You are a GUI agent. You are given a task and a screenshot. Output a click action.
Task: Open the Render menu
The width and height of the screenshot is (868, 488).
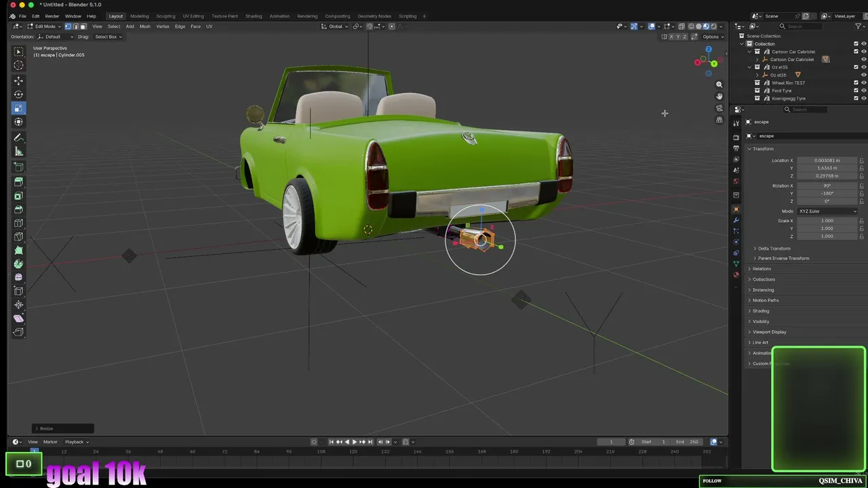[x=52, y=16]
